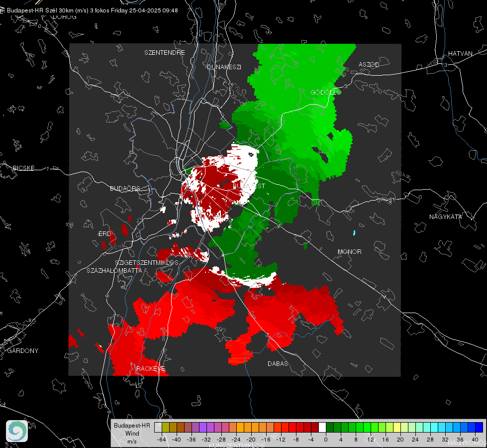Image resolution: width=487 pixels, height=448 pixels.
Task: Click the rightmost deep blue legend swatch
Action: [x=479, y=427]
